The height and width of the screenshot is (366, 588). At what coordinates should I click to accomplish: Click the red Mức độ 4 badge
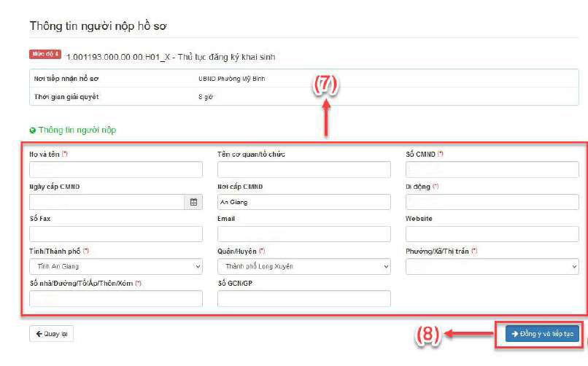(x=45, y=55)
